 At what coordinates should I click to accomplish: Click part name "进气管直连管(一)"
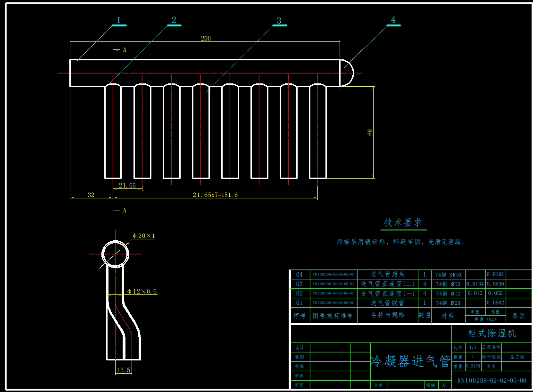tap(388, 293)
